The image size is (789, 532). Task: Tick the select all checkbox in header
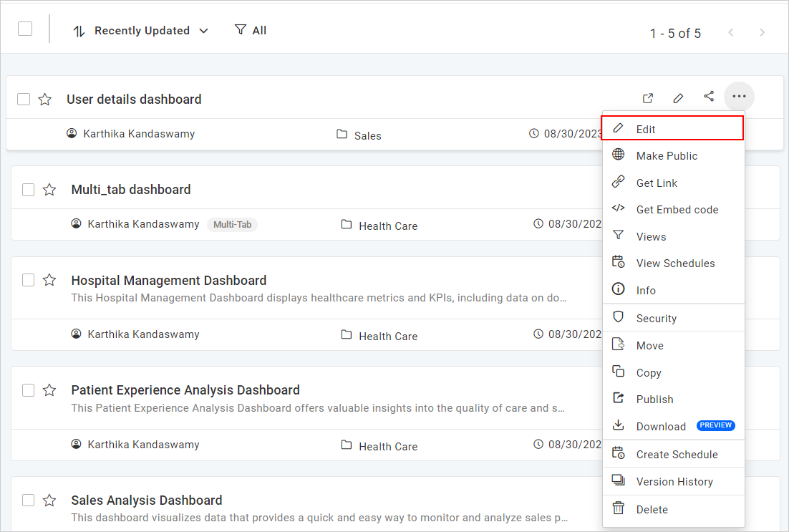(25, 29)
